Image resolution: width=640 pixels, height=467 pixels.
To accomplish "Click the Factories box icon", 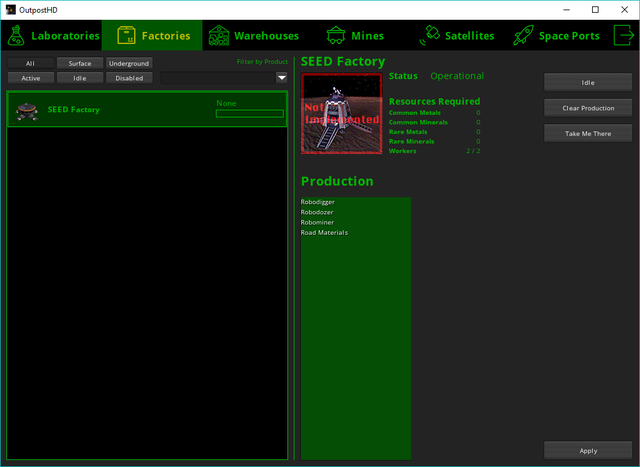I will click(127, 36).
